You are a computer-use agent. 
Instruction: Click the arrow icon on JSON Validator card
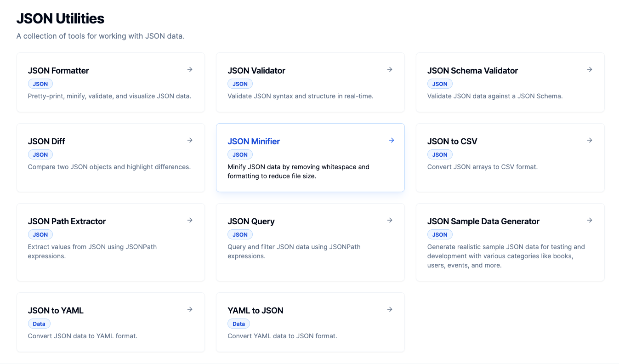390,69
